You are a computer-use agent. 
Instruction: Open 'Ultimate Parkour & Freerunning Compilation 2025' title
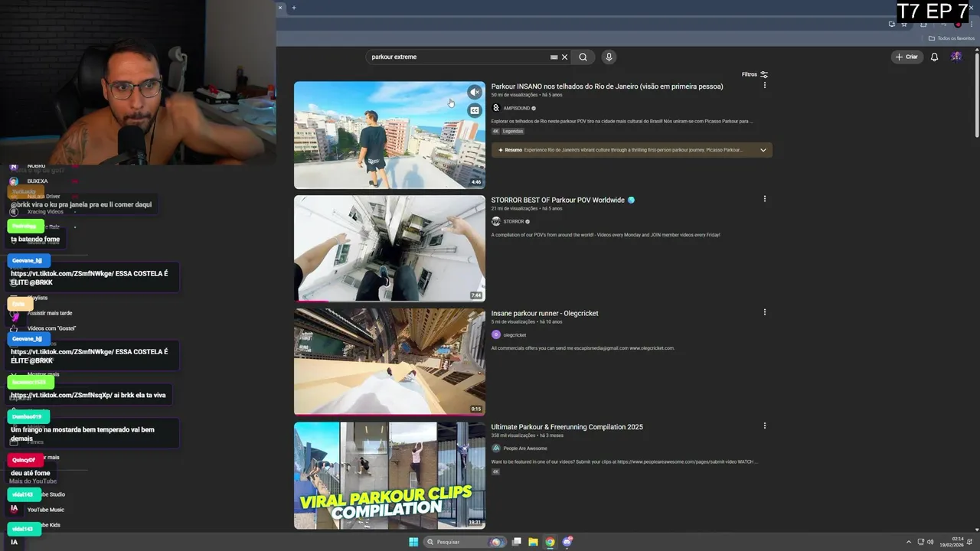pyautogui.click(x=567, y=426)
